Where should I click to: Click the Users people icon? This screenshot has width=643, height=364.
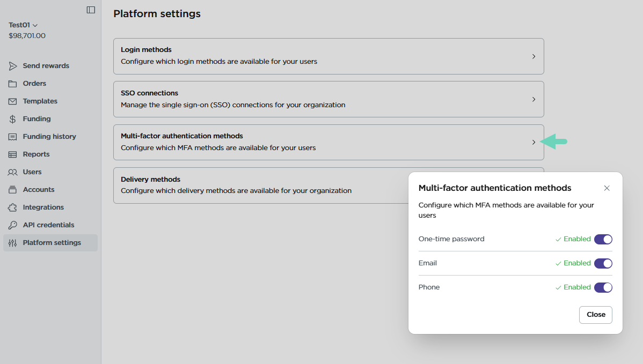pos(13,172)
